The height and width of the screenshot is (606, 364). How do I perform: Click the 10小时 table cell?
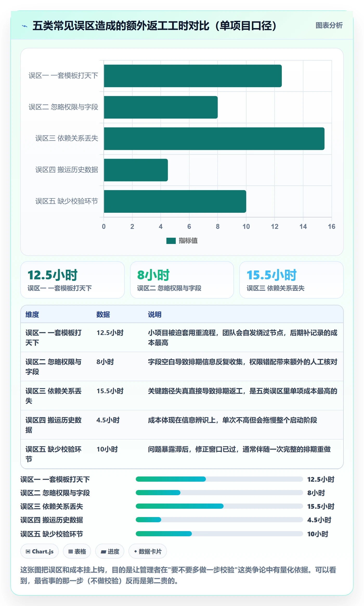107,449
